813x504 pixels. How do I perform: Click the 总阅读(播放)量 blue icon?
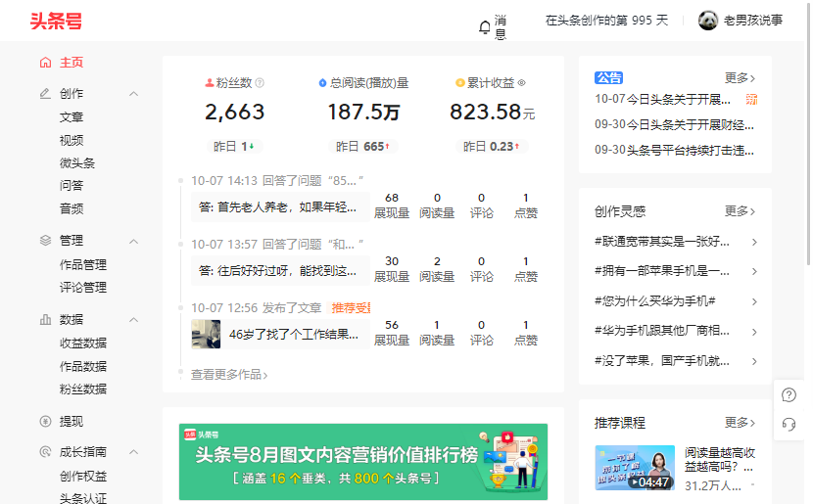point(322,83)
